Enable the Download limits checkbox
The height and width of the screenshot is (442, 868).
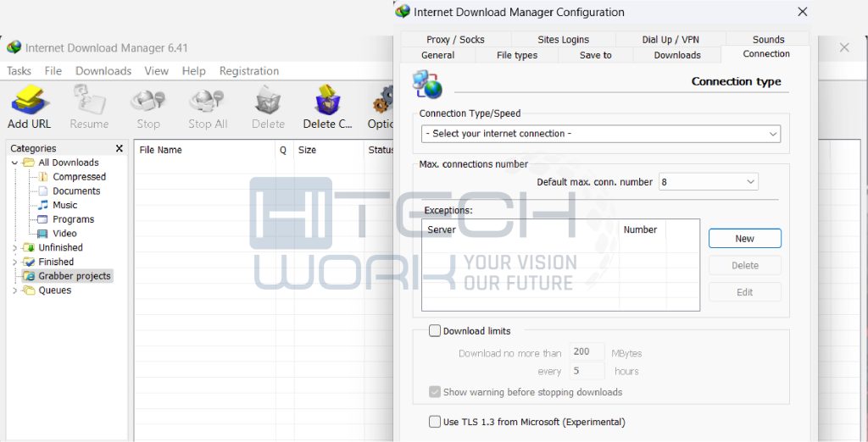click(435, 331)
